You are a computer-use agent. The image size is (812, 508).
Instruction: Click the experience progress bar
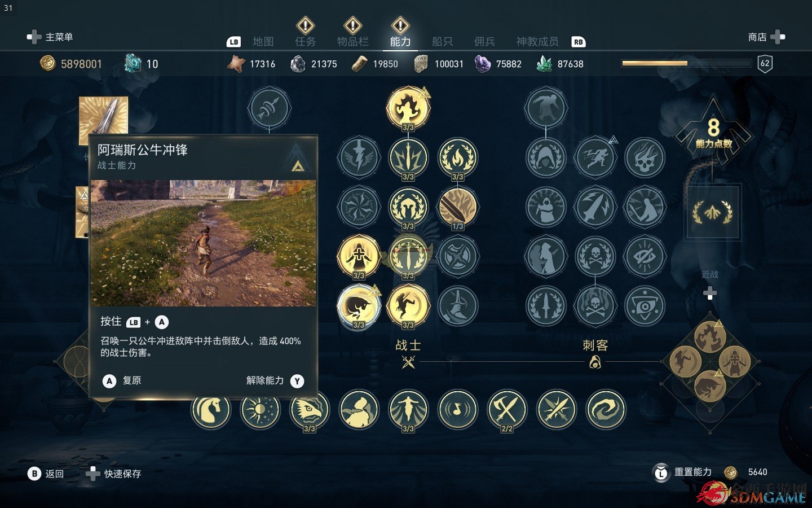[686, 63]
